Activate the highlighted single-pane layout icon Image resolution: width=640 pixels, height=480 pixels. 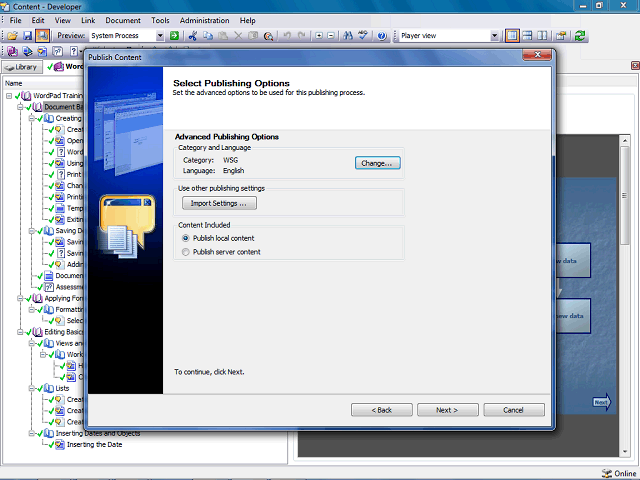512,36
